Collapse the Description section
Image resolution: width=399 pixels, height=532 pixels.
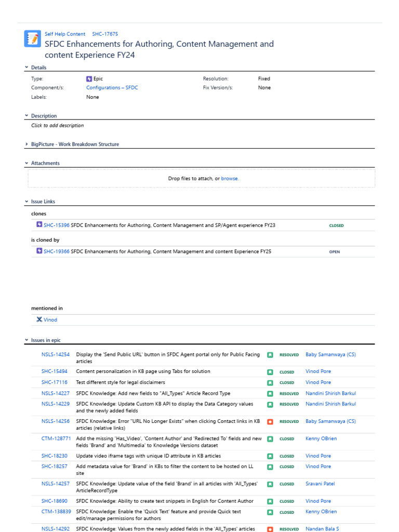coord(26,115)
